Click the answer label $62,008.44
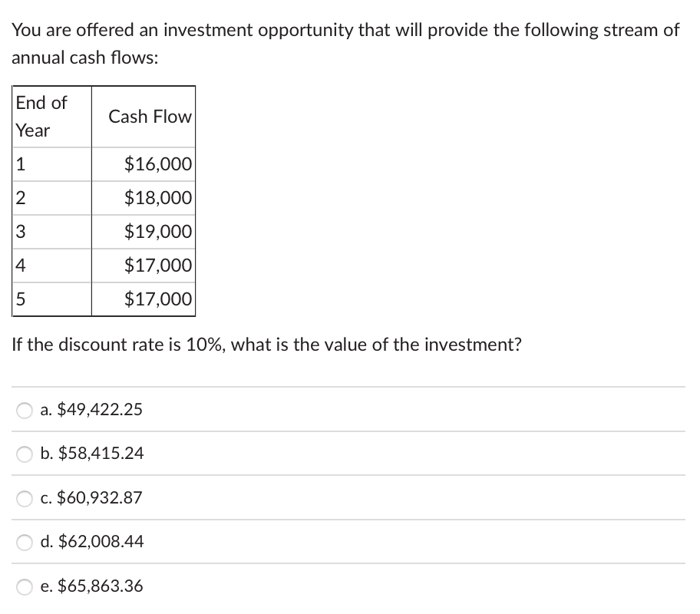700x614 pixels. (92, 542)
